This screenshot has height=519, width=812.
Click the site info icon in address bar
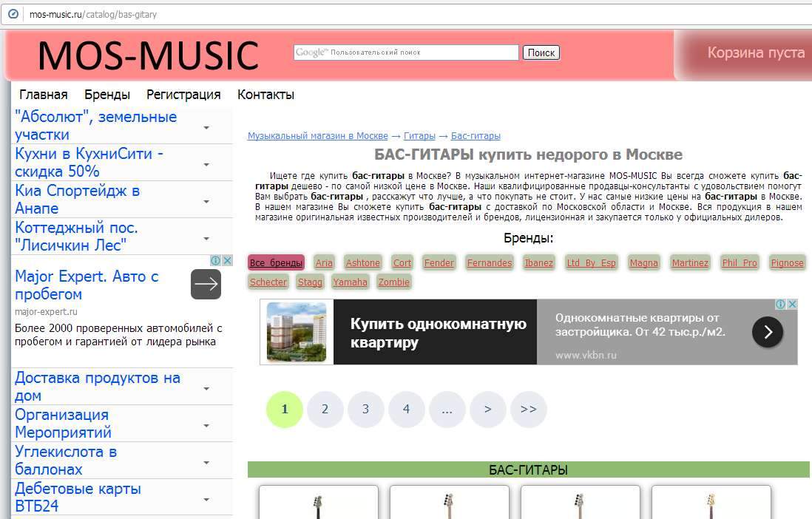(13, 14)
